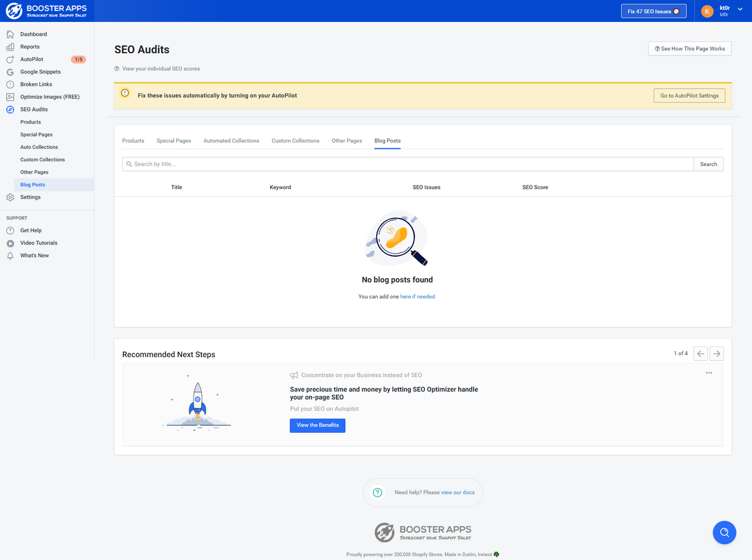
Task: Open Other Pages in the sidebar
Action: 34,172
